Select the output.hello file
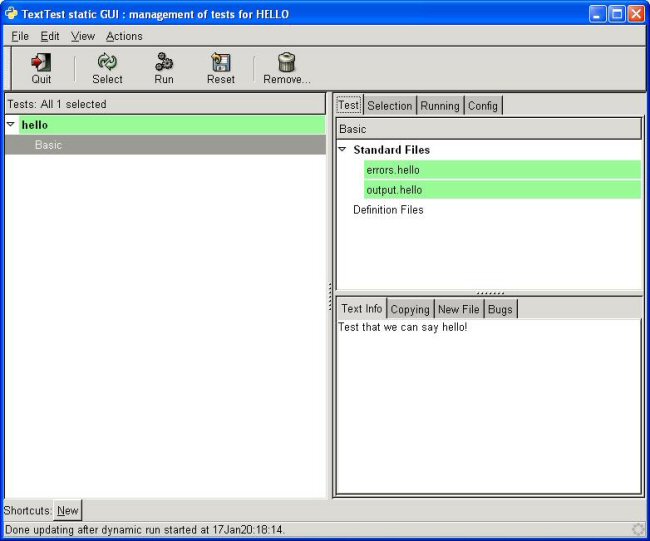The image size is (650, 541). coord(502,189)
